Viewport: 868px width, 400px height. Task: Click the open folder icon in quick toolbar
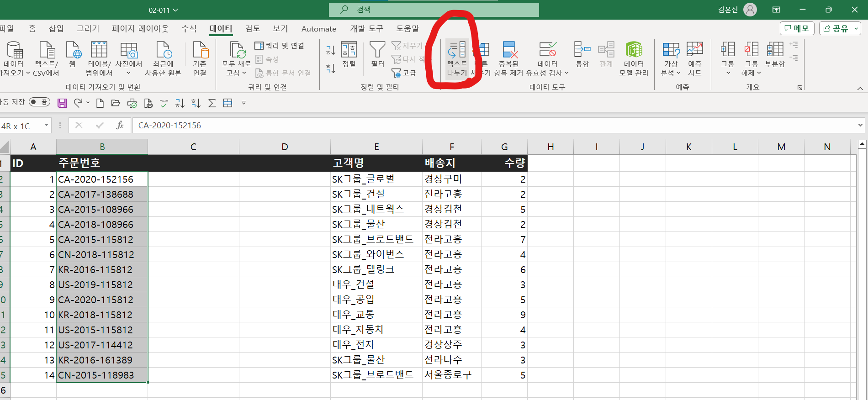click(116, 103)
